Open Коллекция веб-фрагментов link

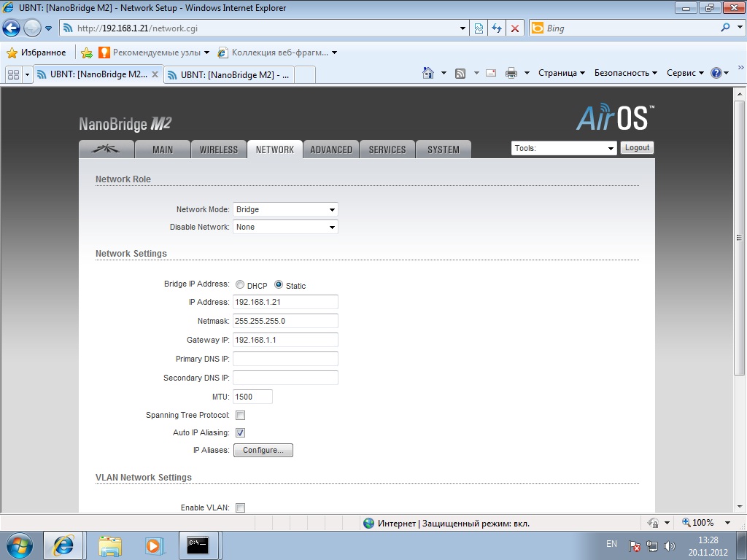277,52
